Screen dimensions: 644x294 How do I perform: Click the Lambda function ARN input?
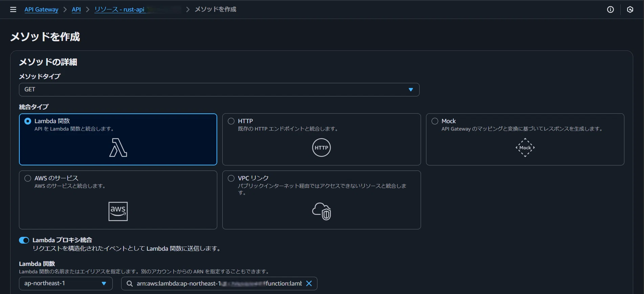[x=219, y=284]
